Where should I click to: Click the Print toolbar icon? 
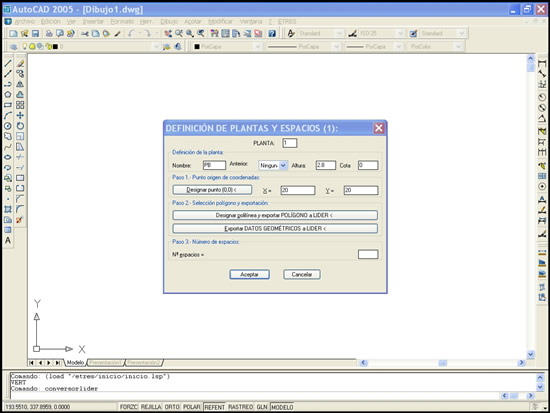click(x=49, y=34)
